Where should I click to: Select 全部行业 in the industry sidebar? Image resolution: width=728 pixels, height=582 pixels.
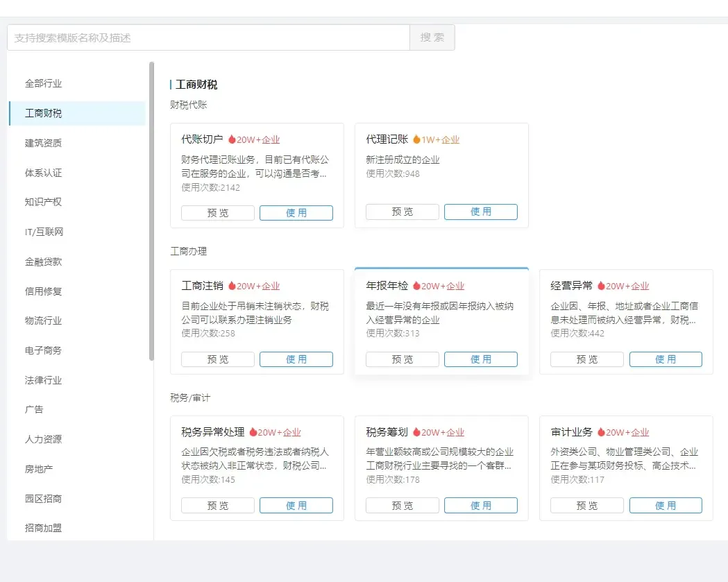pyautogui.click(x=43, y=83)
